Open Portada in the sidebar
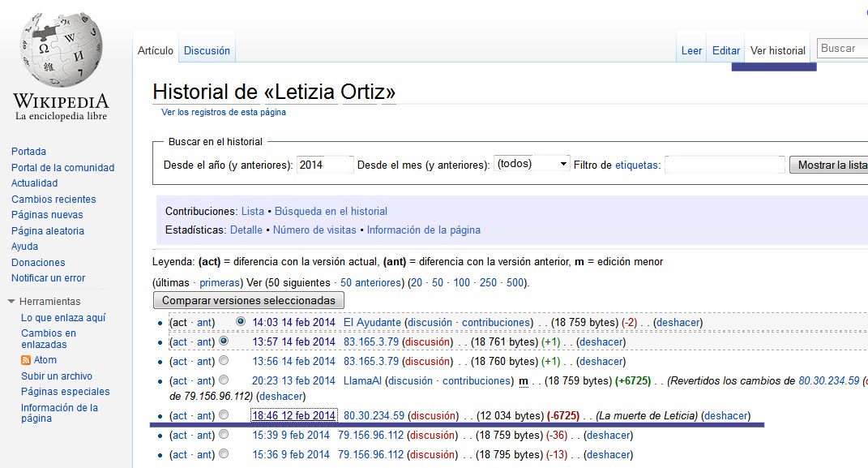The image size is (868, 468). 29,151
